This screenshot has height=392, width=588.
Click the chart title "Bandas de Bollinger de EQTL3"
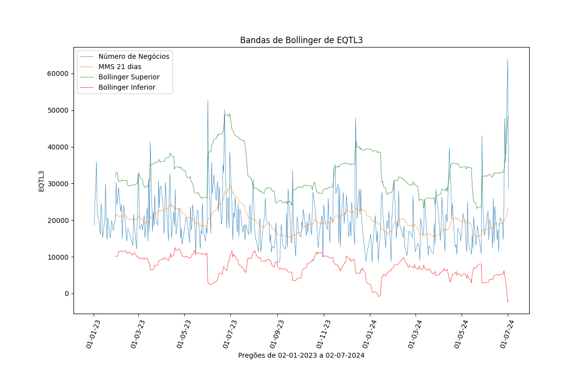tap(301, 40)
